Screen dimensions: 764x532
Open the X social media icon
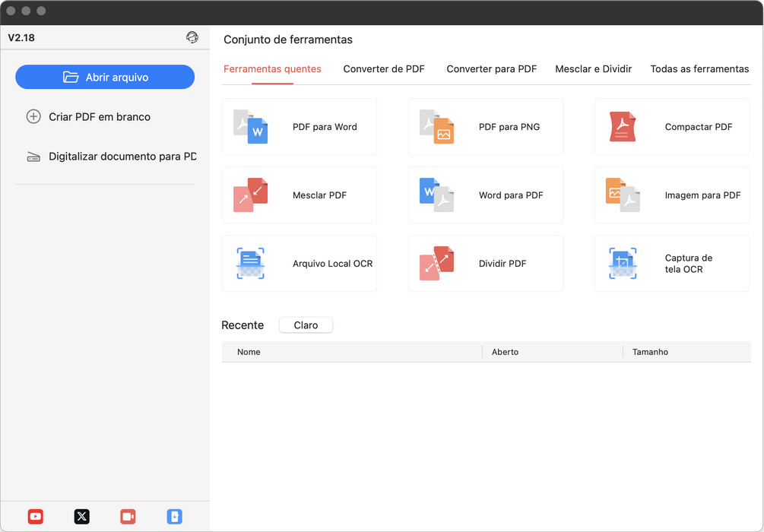pos(81,517)
